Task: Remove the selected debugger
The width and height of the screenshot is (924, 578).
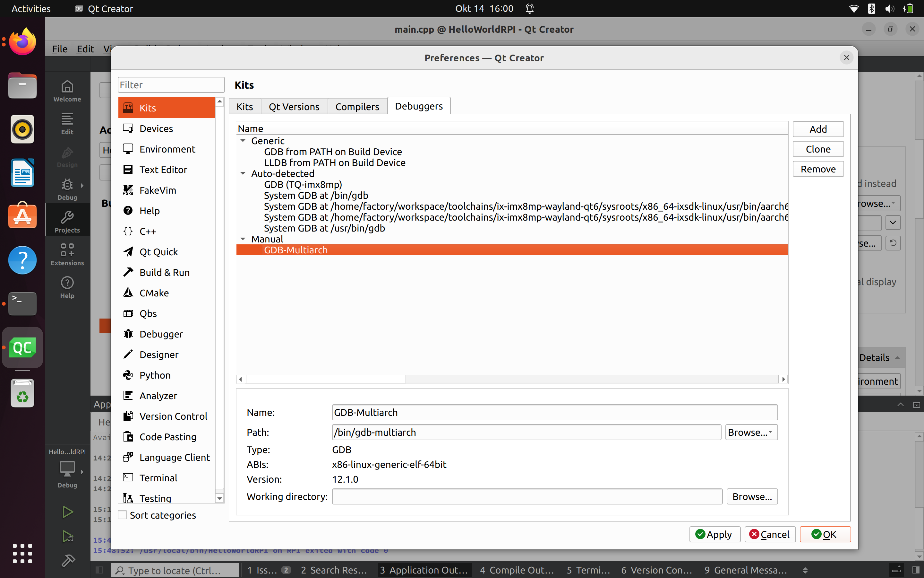Action: coord(818,169)
